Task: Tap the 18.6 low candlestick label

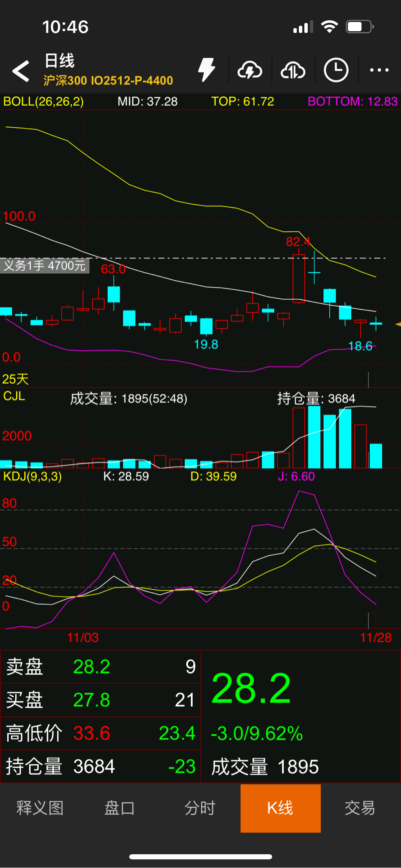Action: [x=360, y=346]
